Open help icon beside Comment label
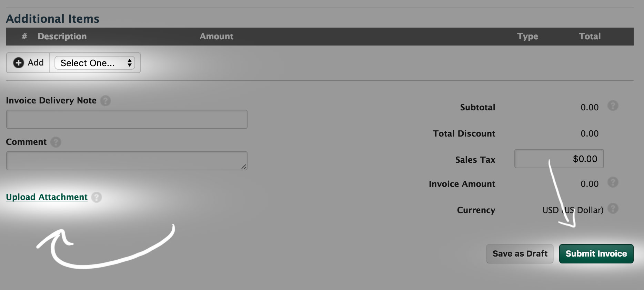The height and width of the screenshot is (290, 644). pos(56,142)
